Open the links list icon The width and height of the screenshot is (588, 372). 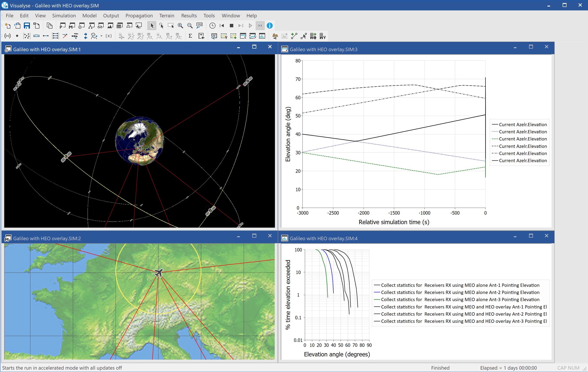[x=46, y=36]
